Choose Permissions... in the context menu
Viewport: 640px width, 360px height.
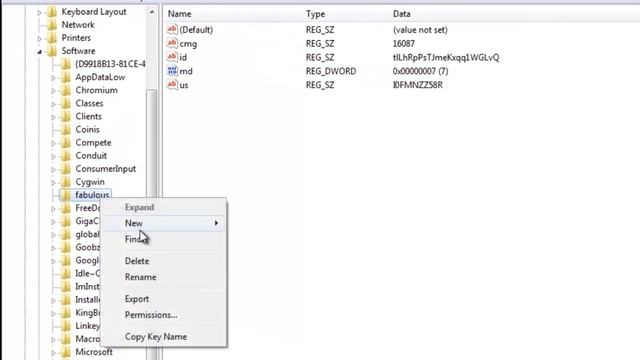click(163, 315)
